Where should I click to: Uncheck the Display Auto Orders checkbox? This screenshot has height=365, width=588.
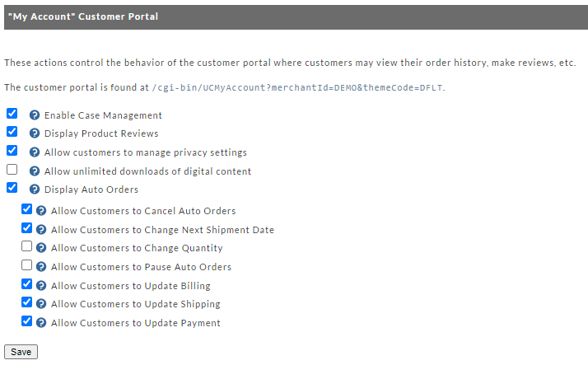pyautogui.click(x=12, y=188)
